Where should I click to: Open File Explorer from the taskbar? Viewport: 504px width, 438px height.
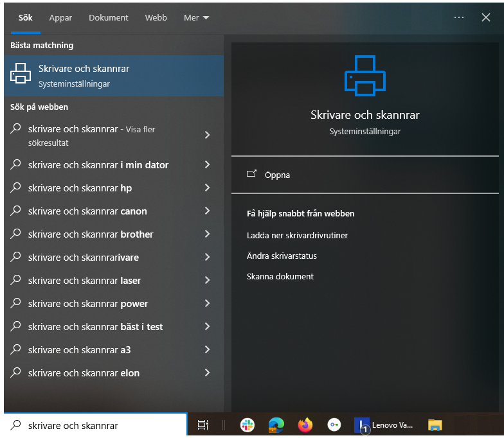pyautogui.click(x=435, y=425)
